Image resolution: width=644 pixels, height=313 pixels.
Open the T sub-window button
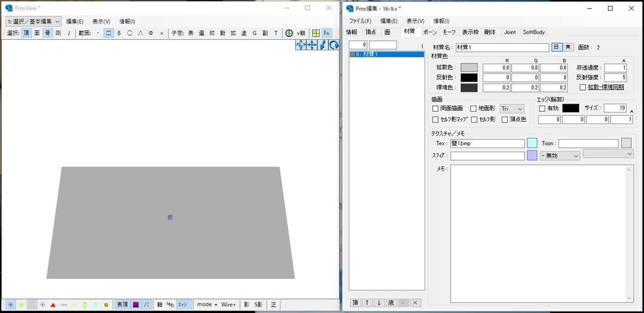(x=276, y=33)
